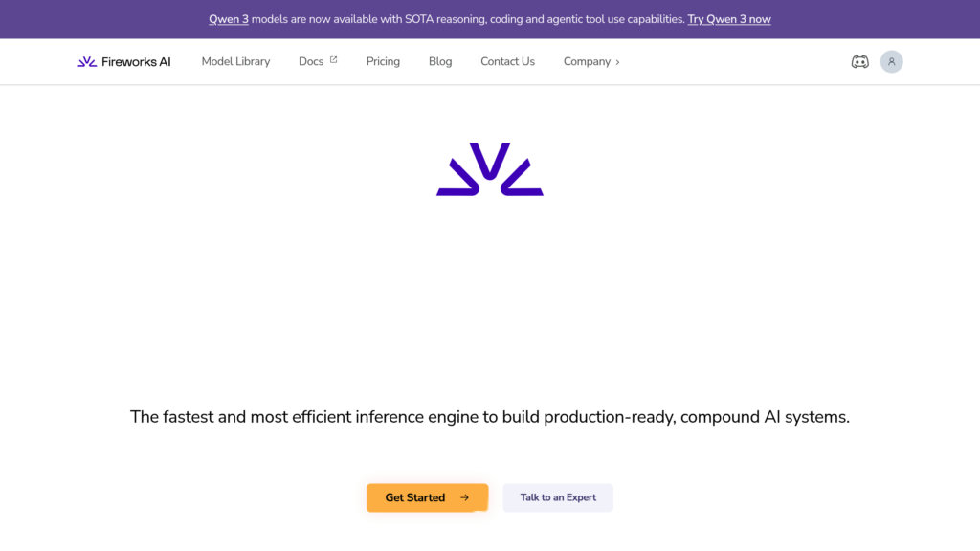Viewport: 980px width, 551px height.
Task: Open the Discord community icon
Action: [859, 62]
